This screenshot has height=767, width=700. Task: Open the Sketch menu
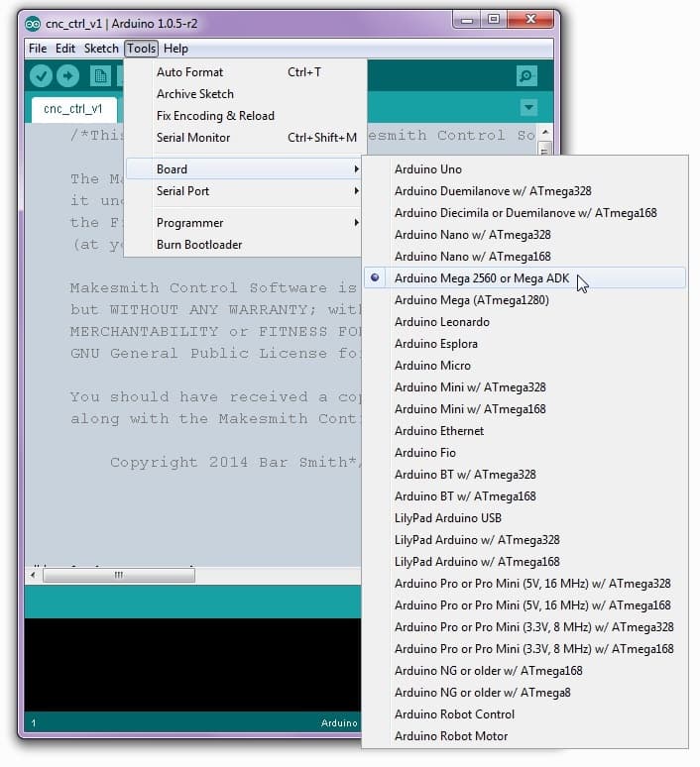[101, 49]
